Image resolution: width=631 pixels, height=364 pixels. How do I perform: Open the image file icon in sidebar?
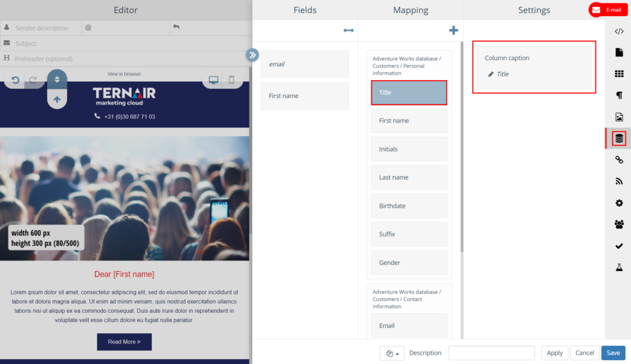point(619,117)
